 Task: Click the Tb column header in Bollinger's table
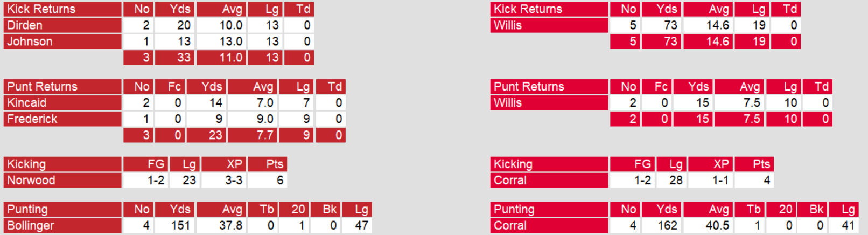tap(267, 210)
